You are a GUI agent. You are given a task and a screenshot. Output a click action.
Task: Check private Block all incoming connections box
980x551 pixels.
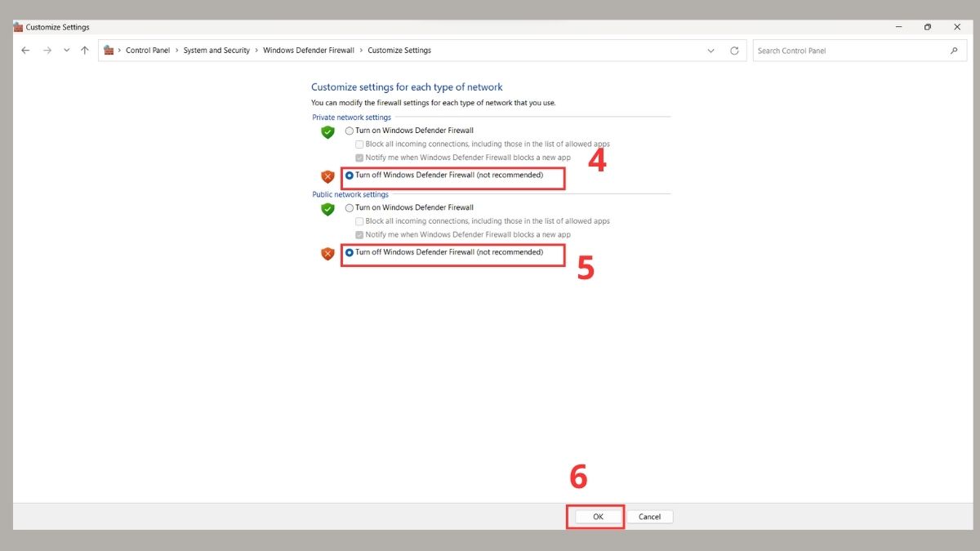(359, 144)
